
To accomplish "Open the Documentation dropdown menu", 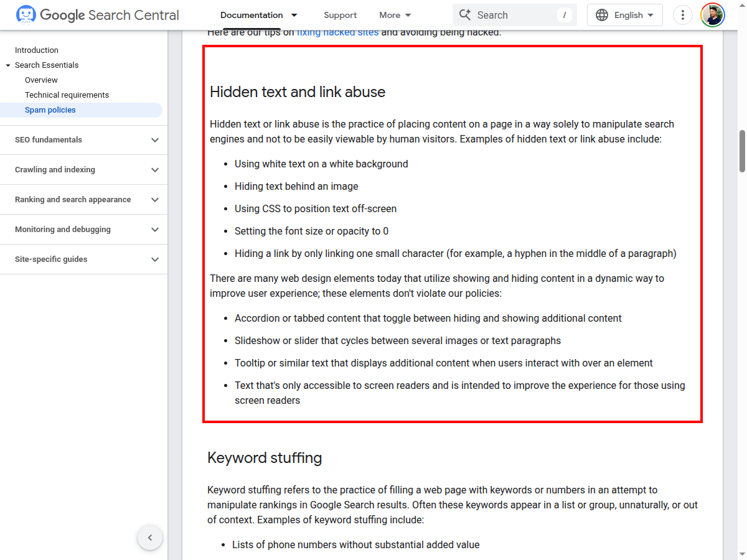I will pos(259,15).
